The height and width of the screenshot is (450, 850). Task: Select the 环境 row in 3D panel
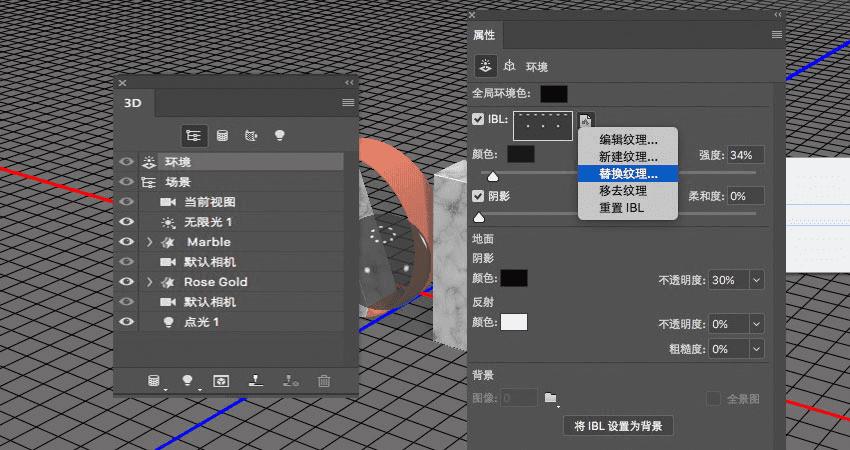pos(241,162)
